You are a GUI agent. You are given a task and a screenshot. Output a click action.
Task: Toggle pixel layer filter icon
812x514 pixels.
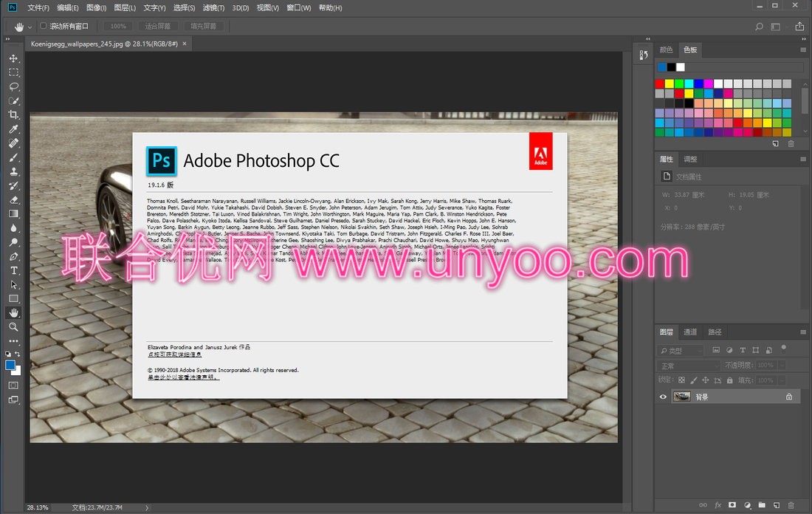click(716, 350)
